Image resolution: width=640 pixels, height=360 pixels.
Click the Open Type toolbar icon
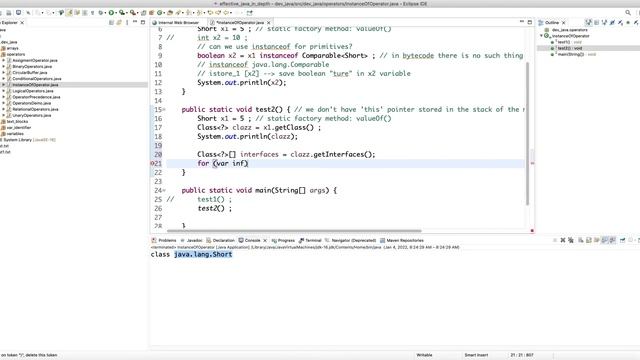170,13
